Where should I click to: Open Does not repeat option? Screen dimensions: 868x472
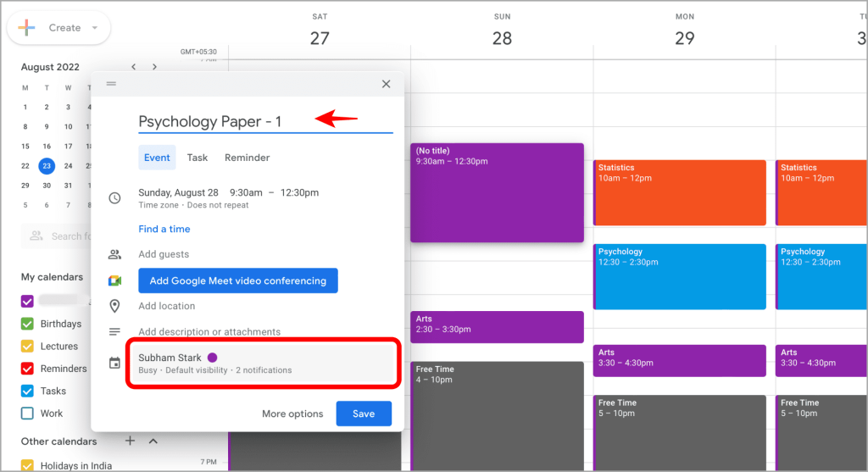[x=218, y=205]
